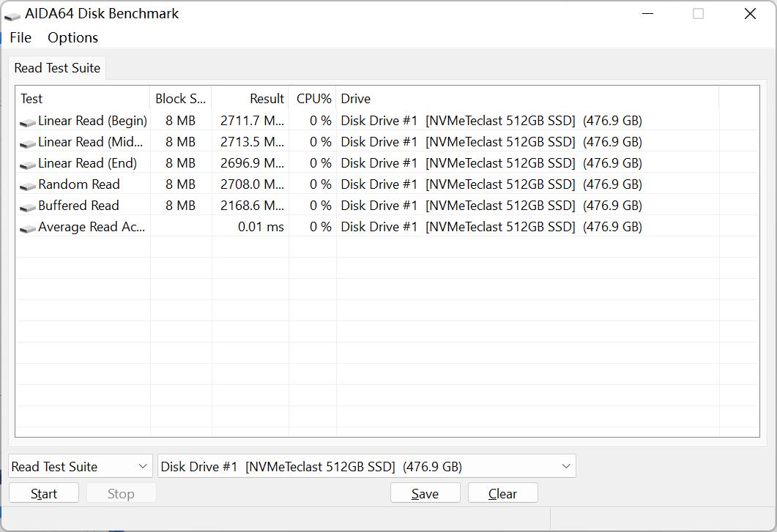
Task: Click the 0 % CPU cell in Average Read Ac... row
Action: coord(321,227)
